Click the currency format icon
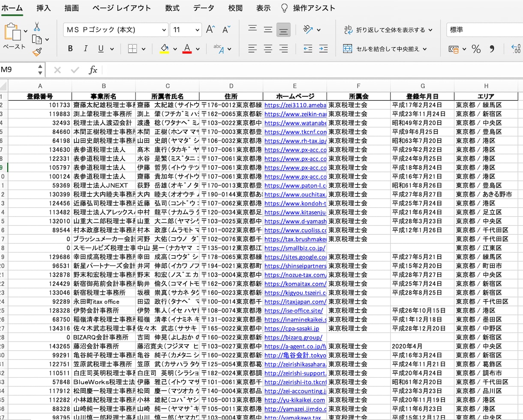This screenshot has height=420, width=523. click(x=454, y=49)
